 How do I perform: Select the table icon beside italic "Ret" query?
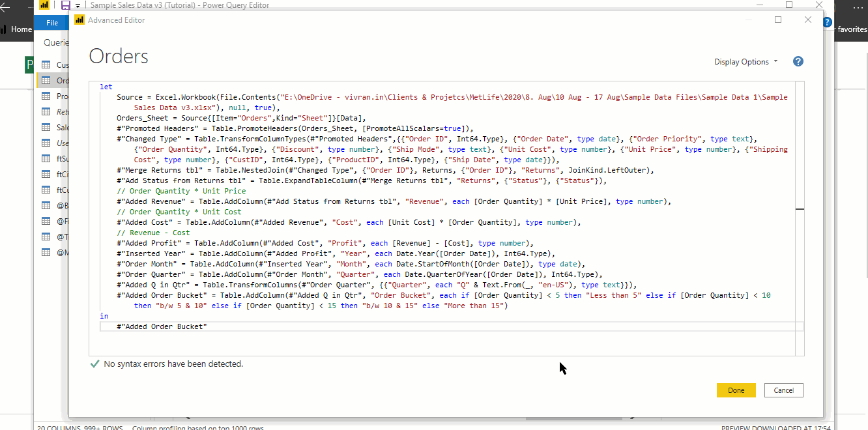[x=46, y=112]
